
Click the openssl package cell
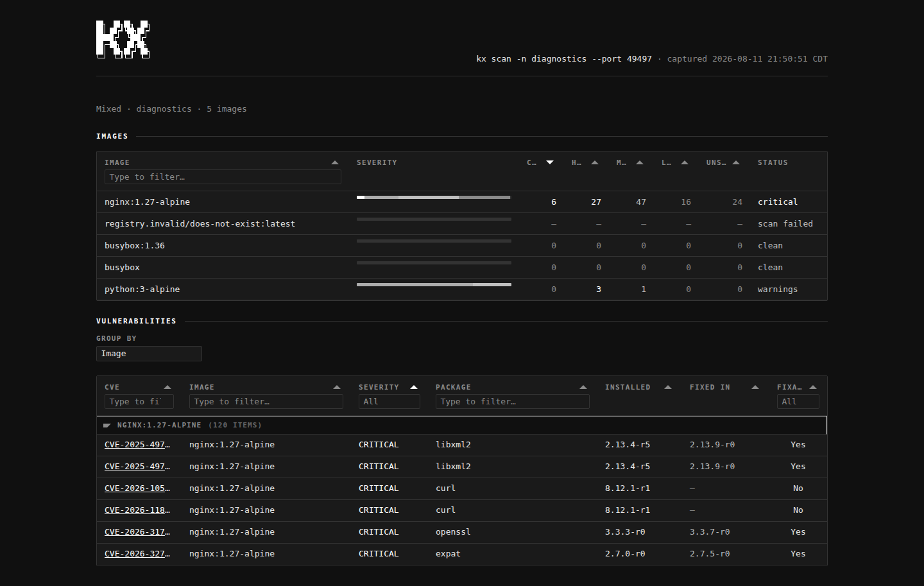[x=453, y=532]
